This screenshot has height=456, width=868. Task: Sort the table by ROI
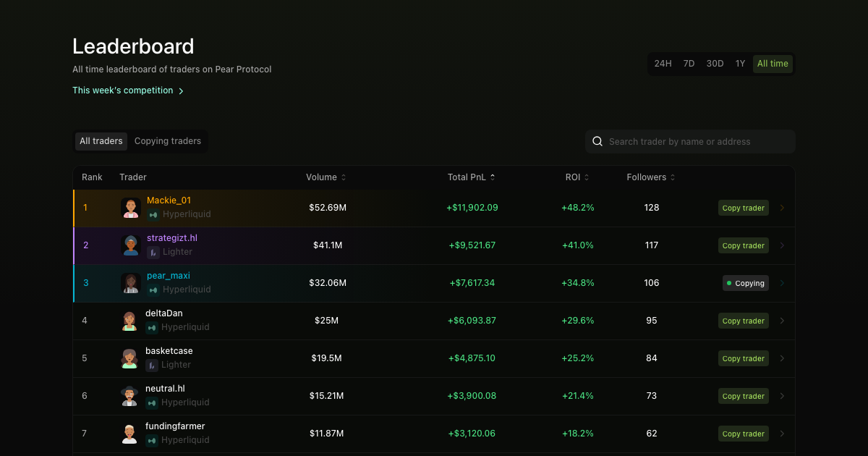(577, 177)
